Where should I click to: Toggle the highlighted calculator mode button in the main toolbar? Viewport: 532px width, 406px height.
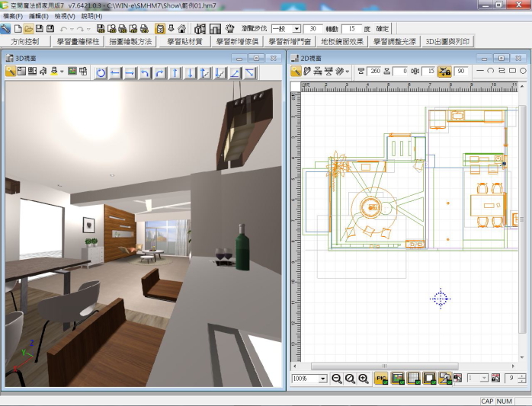pos(160,29)
